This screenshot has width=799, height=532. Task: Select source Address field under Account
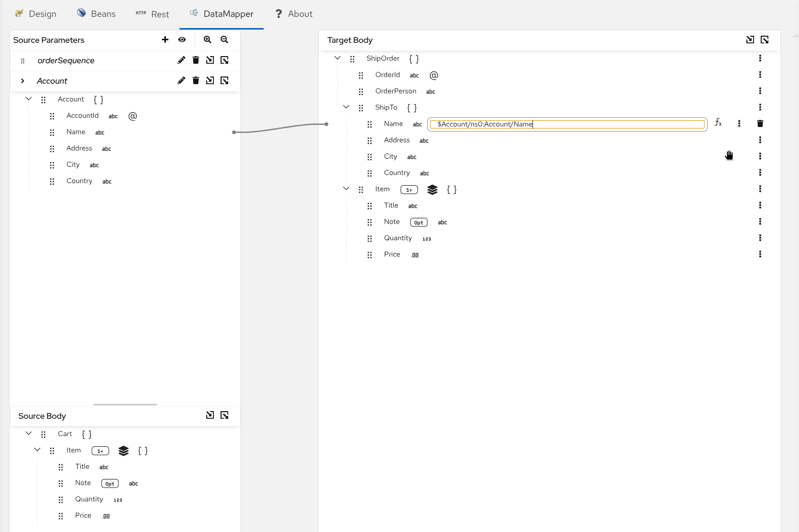(79, 148)
